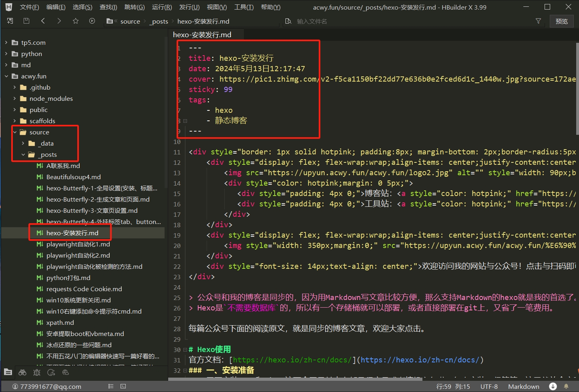This screenshot has height=392, width=579.
Task: Open the notification bell icon
Action: click(566, 386)
